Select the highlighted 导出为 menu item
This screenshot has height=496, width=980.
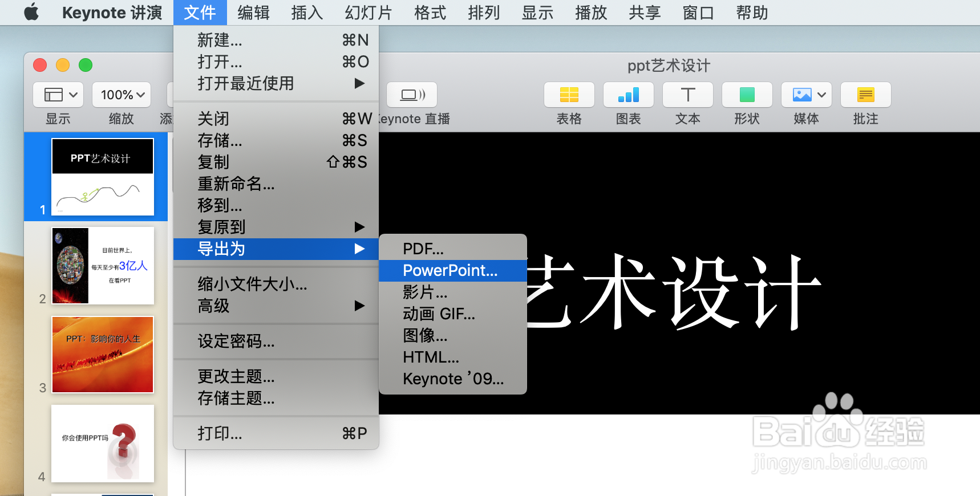click(x=276, y=249)
